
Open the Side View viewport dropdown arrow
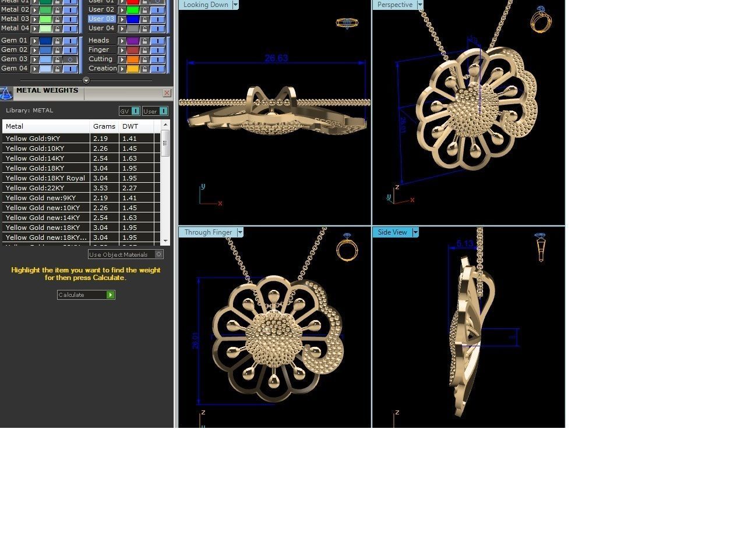point(415,232)
